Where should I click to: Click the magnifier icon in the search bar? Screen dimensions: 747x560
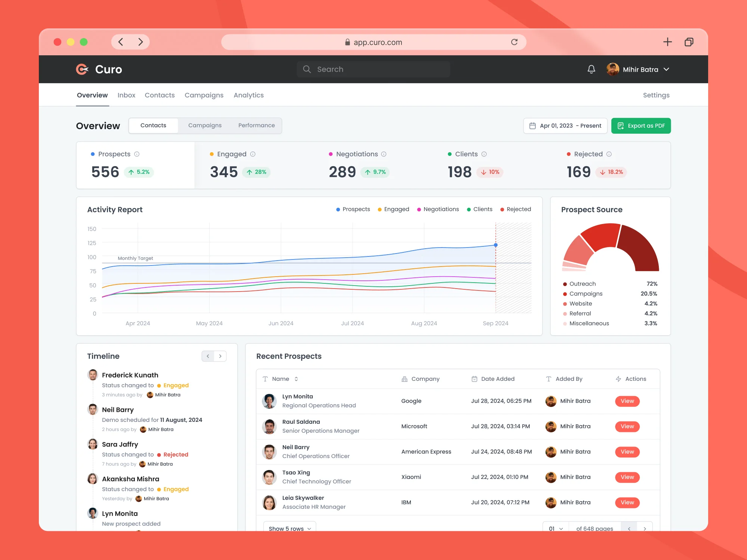click(x=307, y=69)
